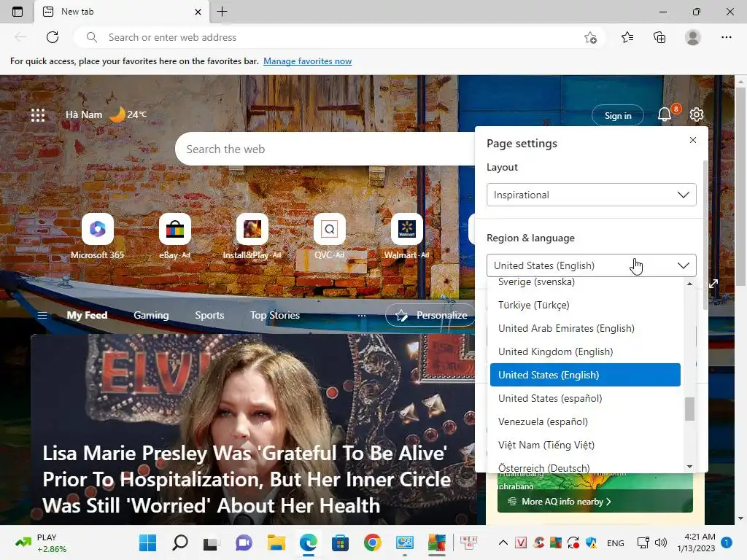The image size is (747, 560).
Task: Open the feed hamburger menu icon
Action: (42, 315)
